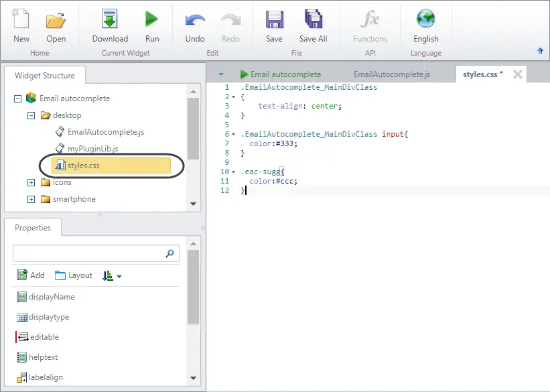Collapse the desktop folder node
This screenshot has width=550, height=392.
(31, 115)
